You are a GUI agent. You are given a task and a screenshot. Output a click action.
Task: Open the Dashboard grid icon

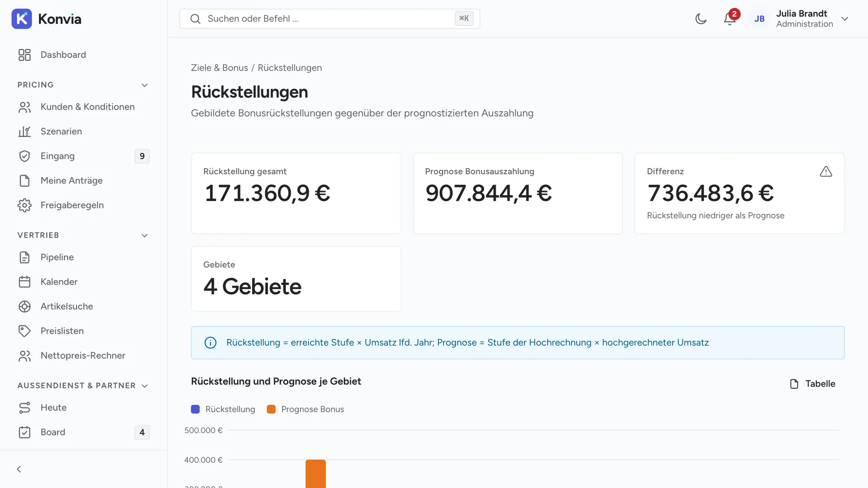pyautogui.click(x=24, y=55)
